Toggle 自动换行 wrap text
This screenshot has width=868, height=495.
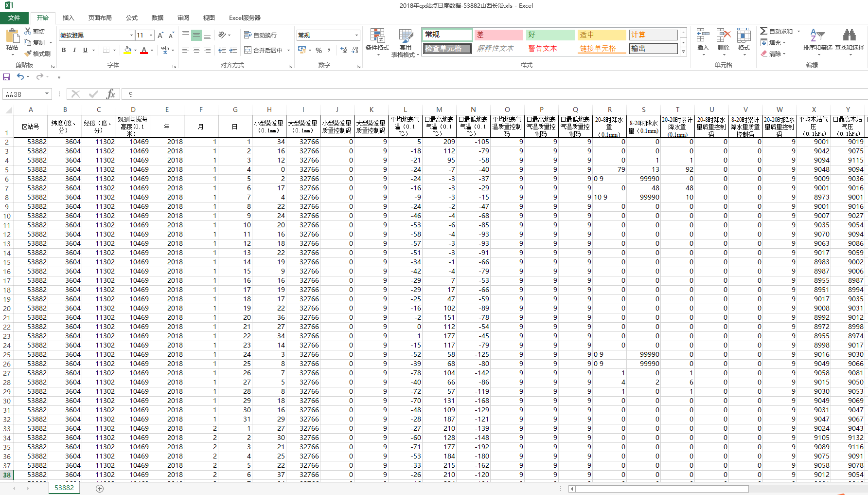click(260, 35)
